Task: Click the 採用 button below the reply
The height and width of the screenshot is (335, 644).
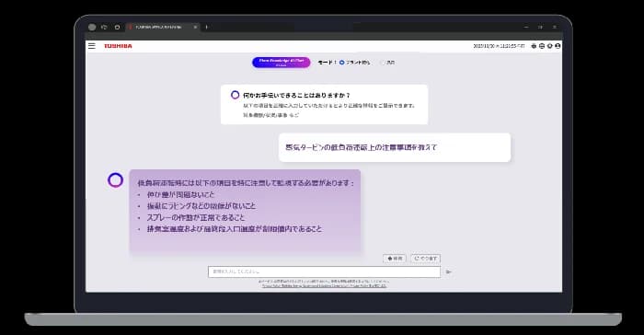Action: (395, 259)
